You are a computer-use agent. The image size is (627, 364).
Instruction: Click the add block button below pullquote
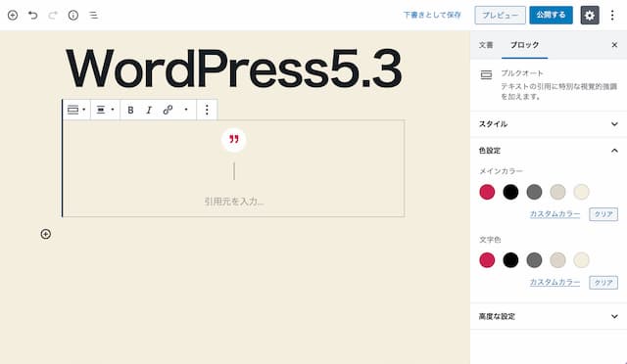tap(46, 234)
